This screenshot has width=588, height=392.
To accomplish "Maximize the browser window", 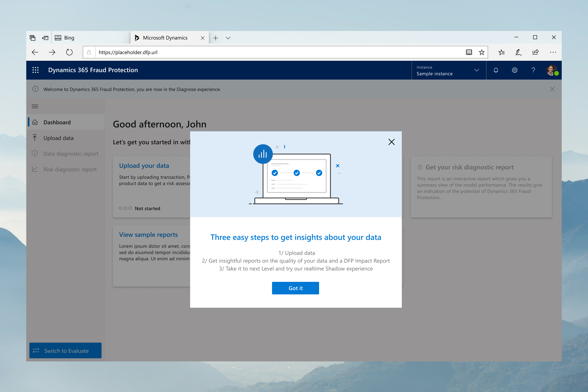I will tap(535, 37).
